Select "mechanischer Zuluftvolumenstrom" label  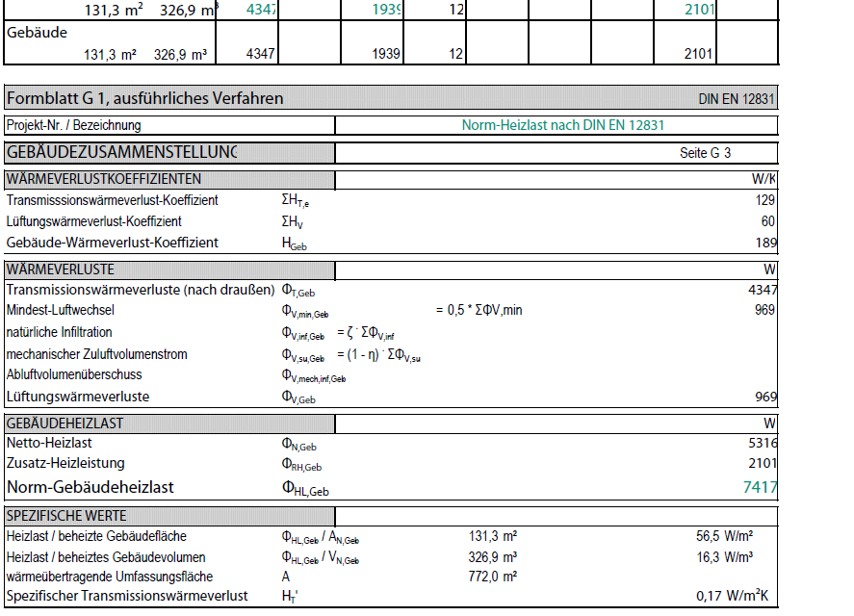click(x=97, y=354)
